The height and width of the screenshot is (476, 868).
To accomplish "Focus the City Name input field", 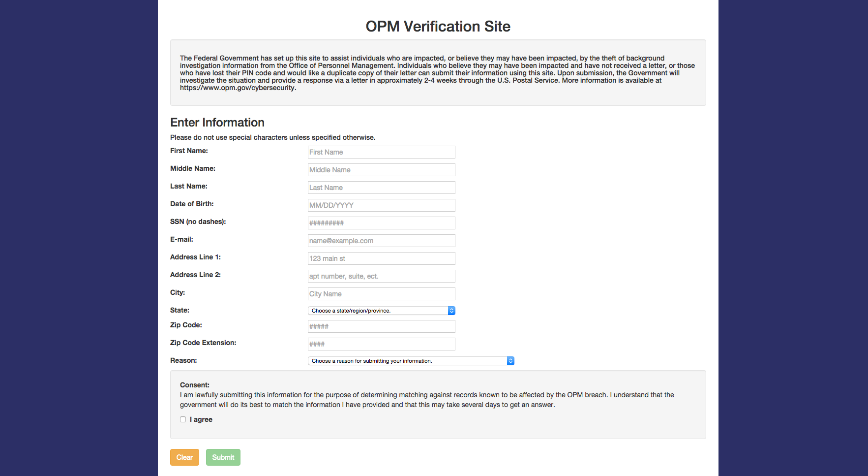I will tap(381, 294).
